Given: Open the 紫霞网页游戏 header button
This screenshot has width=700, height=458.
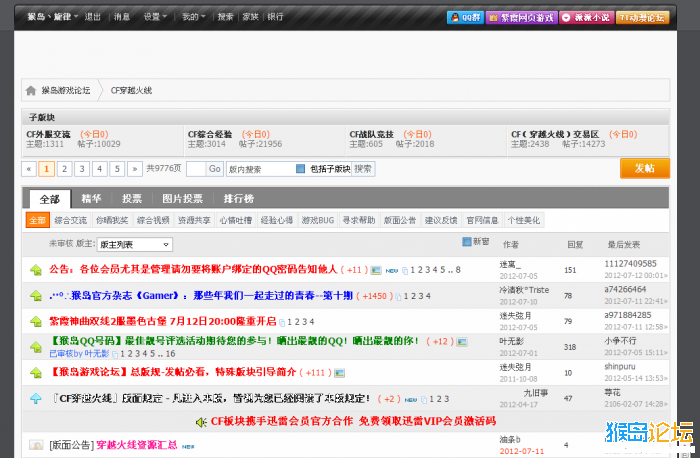Looking at the screenshot, I should coord(521,17).
